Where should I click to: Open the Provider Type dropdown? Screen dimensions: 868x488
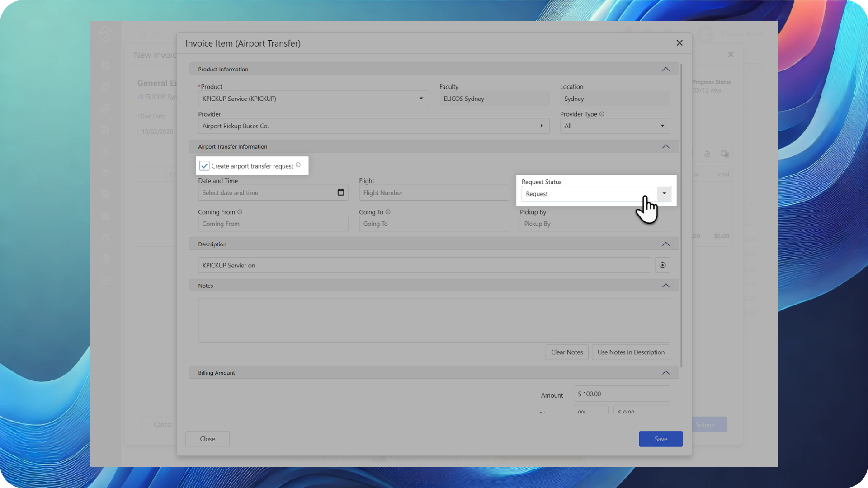[x=662, y=126]
